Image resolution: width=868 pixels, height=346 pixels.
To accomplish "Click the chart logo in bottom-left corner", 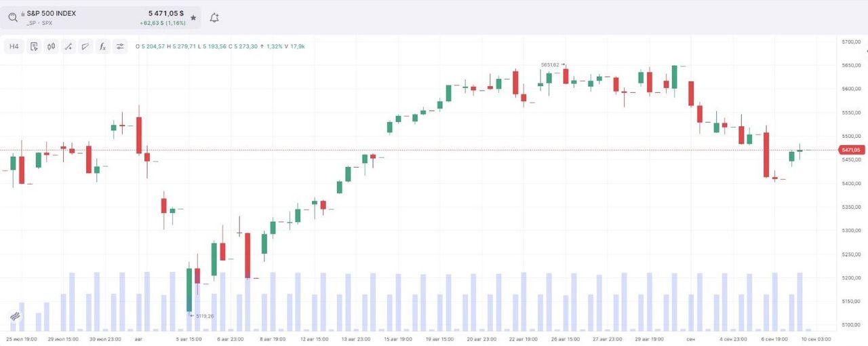I will point(16,317).
